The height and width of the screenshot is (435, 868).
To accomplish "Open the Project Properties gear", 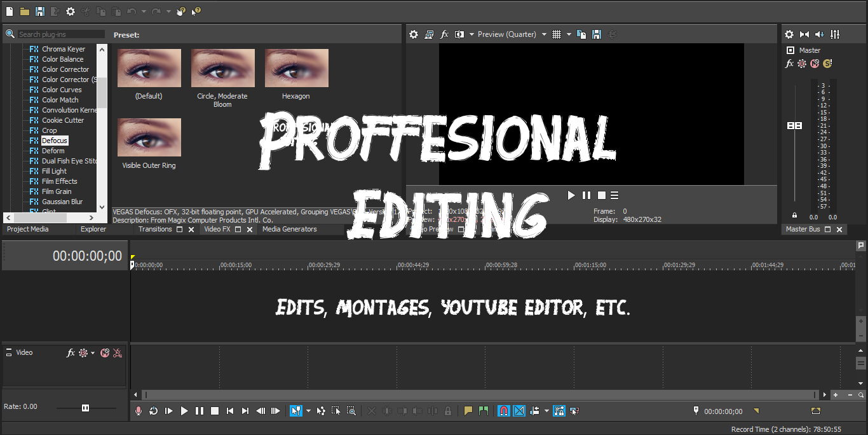I will [x=70, y=11].
